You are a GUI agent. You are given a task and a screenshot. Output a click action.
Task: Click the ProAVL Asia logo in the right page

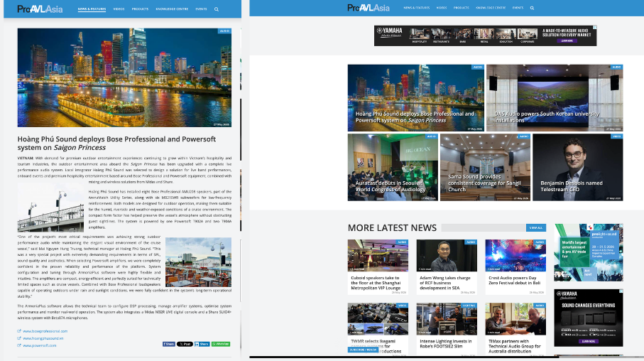(369, 8)
